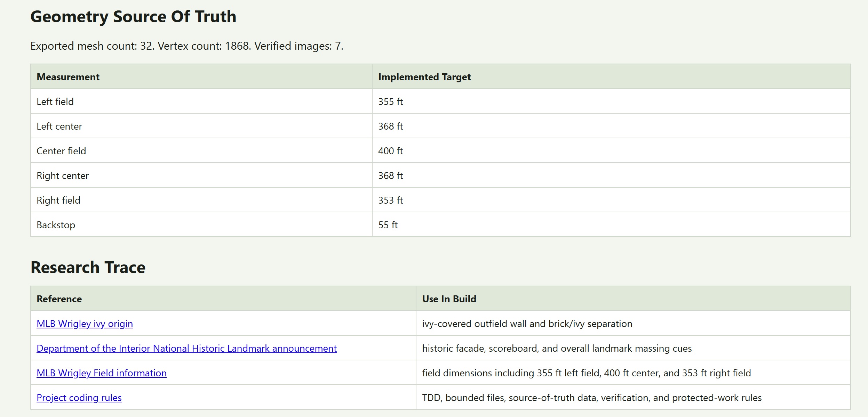The width and height of the screenshot is (868, 417).
Task: Click the Geometry Source Of Truth heading
Action: point(133,17)
